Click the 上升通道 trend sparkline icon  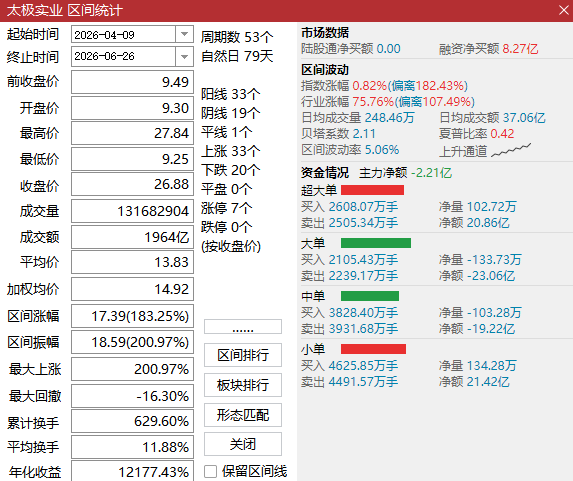coord(511,150)
